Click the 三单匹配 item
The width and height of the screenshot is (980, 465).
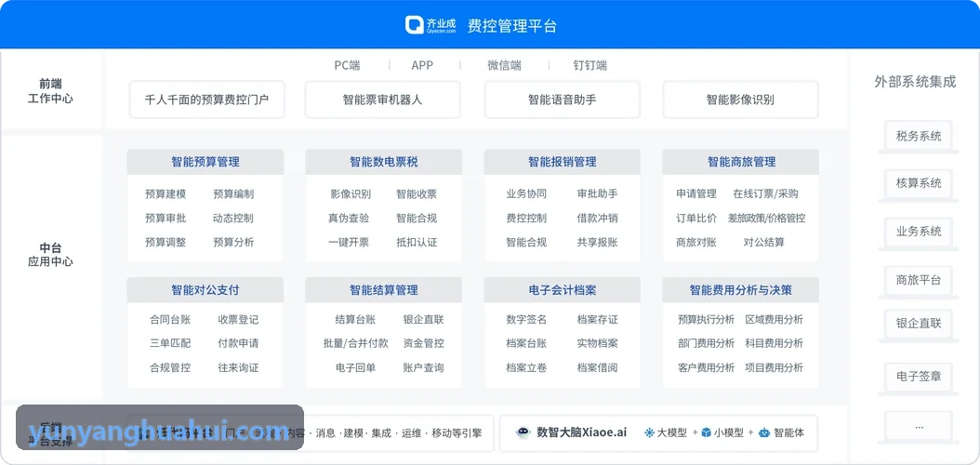coord(170,343)
